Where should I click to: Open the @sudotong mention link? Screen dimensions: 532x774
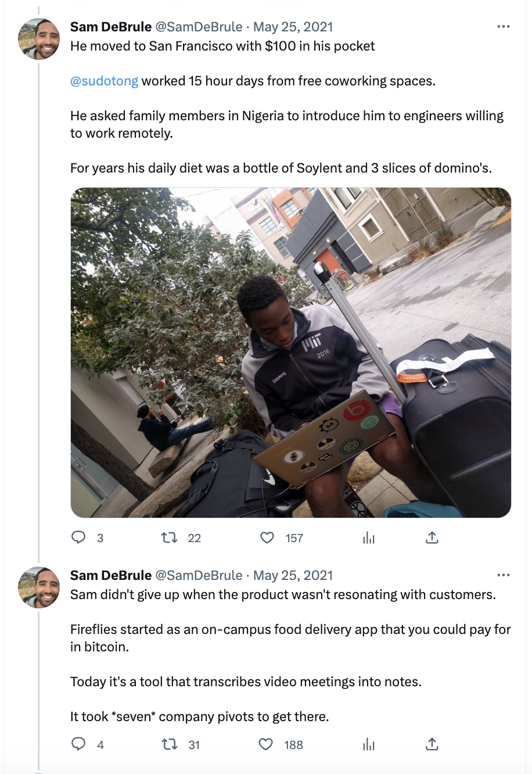tap(105, 81)
